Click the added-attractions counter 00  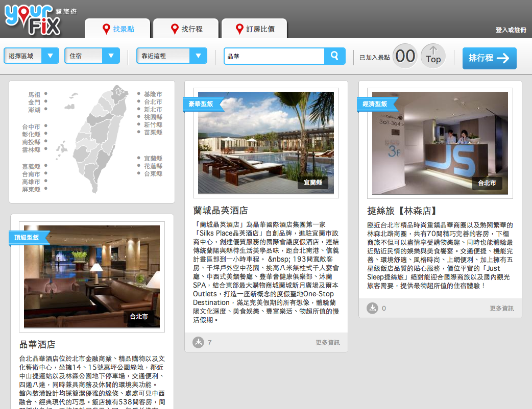405,56
